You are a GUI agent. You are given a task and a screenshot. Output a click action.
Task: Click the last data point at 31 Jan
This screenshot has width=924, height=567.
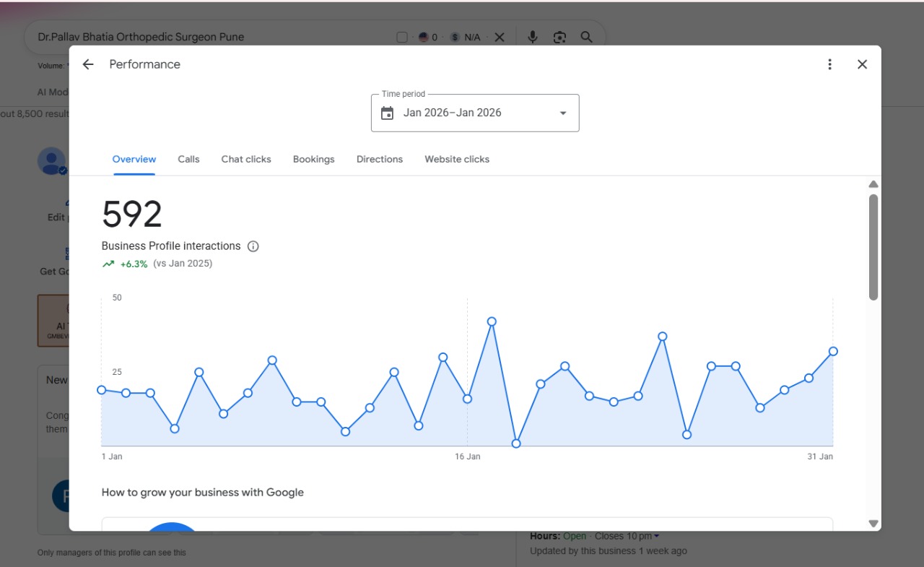(x=833, y=351)
